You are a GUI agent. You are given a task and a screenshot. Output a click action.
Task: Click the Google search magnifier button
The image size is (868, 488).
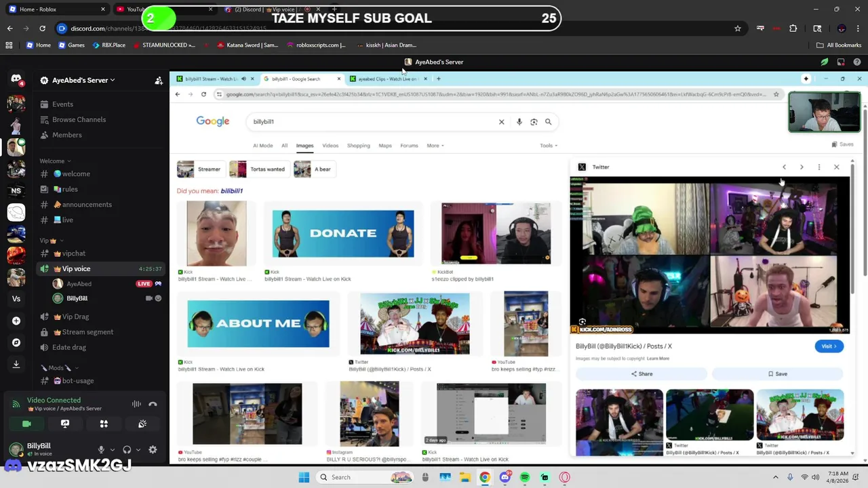tap(548, 122)
